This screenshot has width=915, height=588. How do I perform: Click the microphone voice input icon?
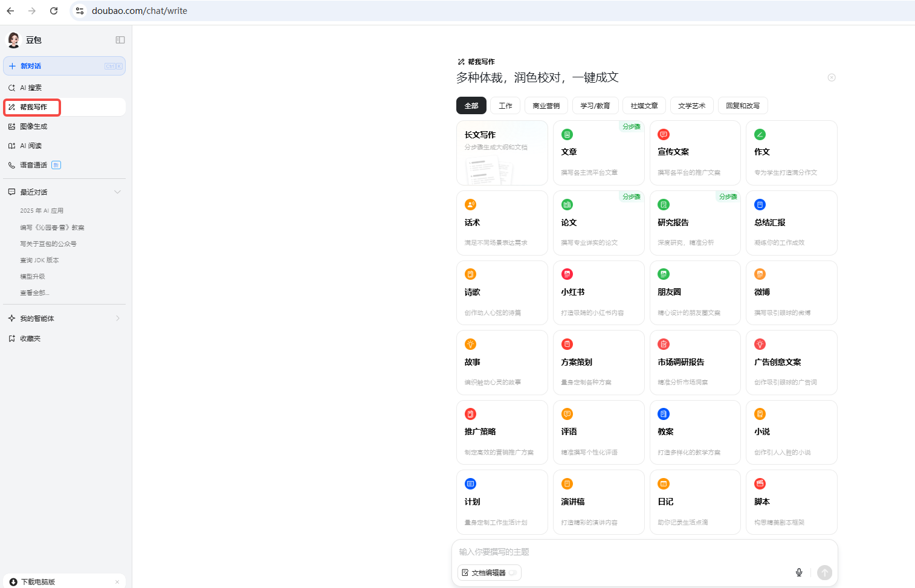[799, 573]
